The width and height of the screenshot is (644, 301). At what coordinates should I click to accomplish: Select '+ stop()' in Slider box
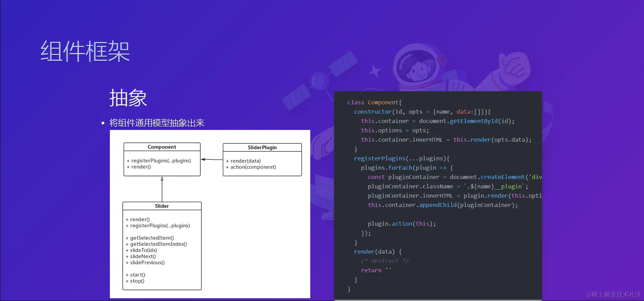(135, 281)
